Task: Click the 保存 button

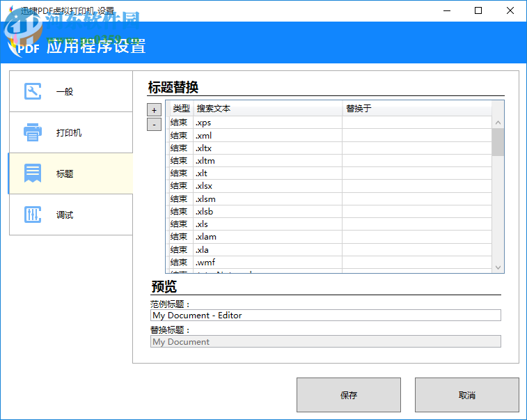Action: click(349, 395)
